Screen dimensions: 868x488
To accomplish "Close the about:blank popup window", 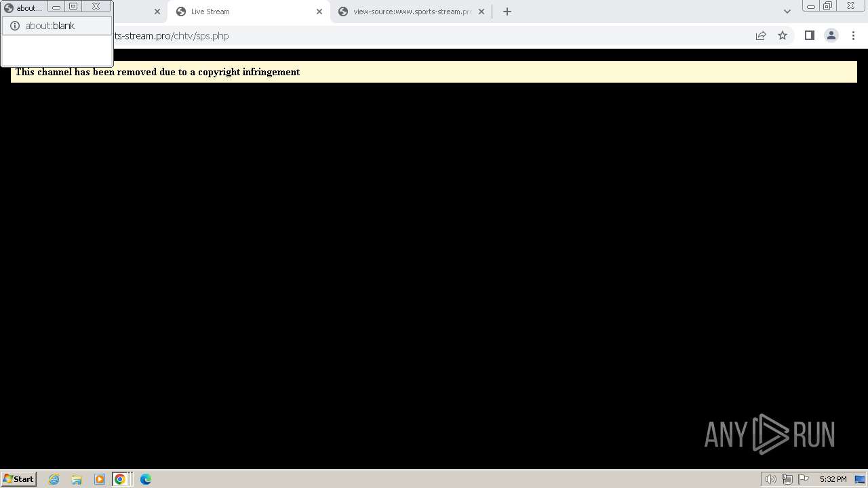I will point(96,7).
